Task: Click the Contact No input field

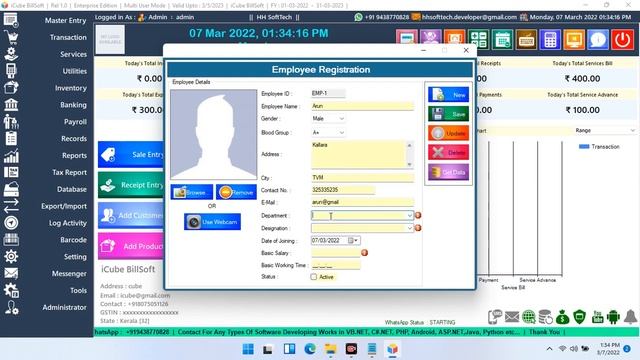Action: [x=343, y=190]
